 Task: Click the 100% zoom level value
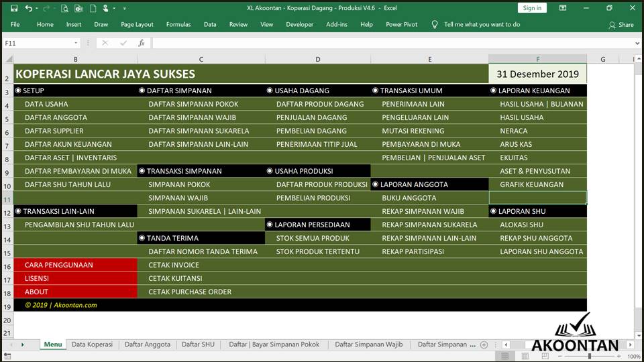click(x=634, y=357)
